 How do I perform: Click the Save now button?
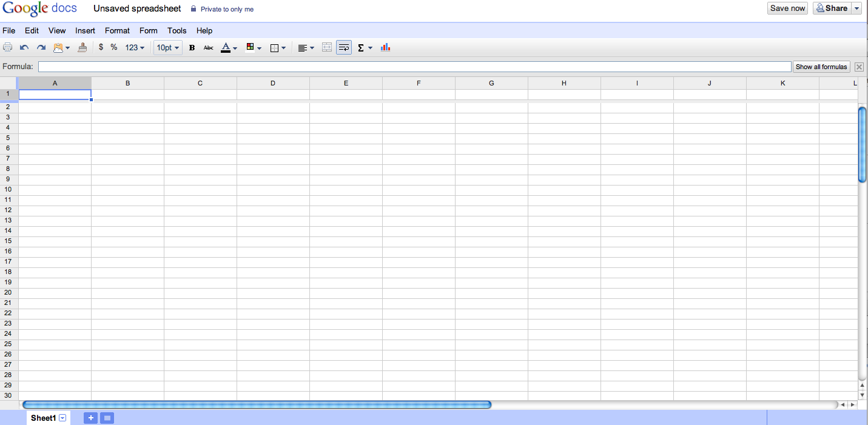click(787, 8)
